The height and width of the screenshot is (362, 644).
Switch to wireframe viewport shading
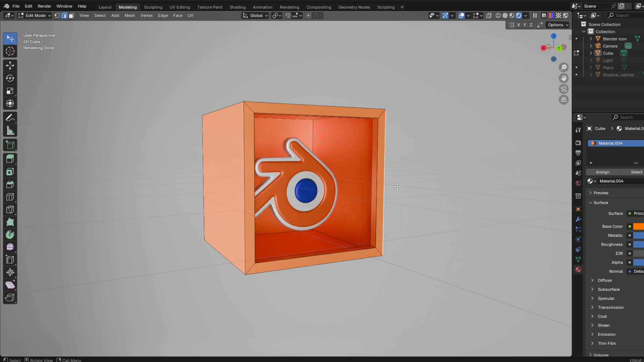[x=498, y=15]
